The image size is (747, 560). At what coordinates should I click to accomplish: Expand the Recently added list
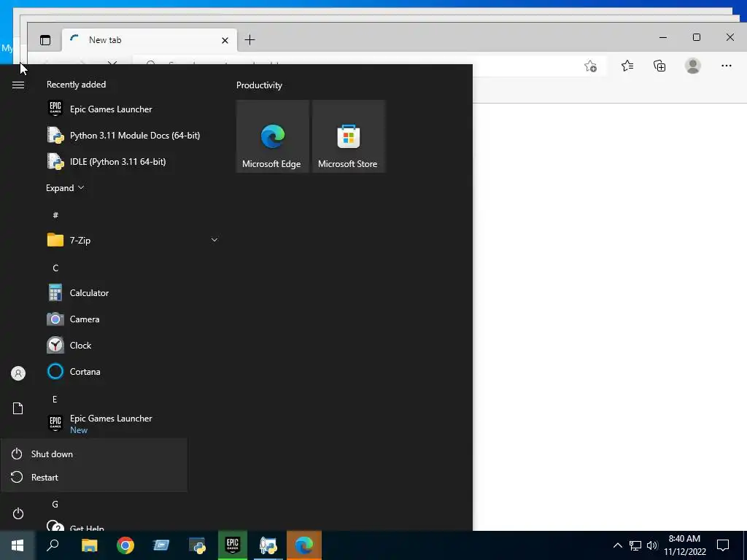[x=65, y=187]
